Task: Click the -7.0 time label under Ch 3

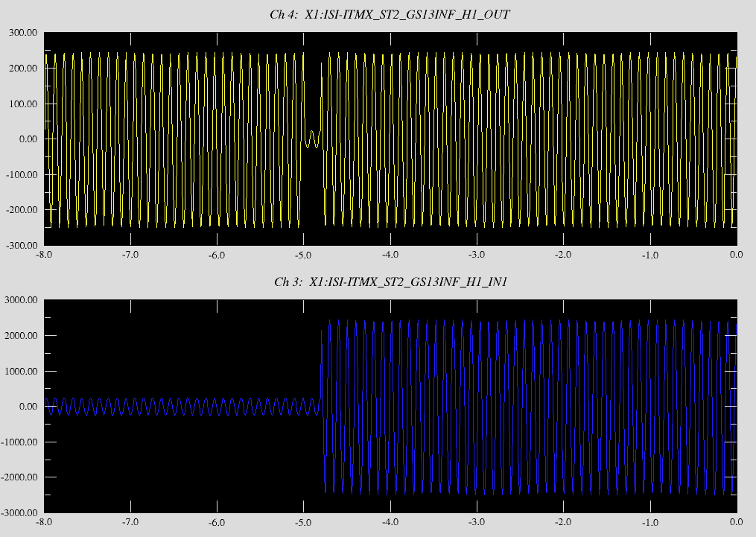Action: (x=130, y=522)
